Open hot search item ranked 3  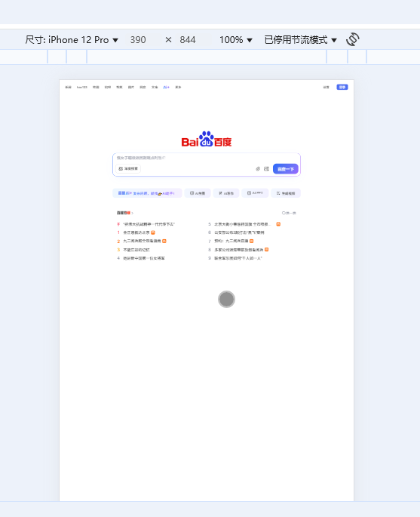[x=136, y=250]
